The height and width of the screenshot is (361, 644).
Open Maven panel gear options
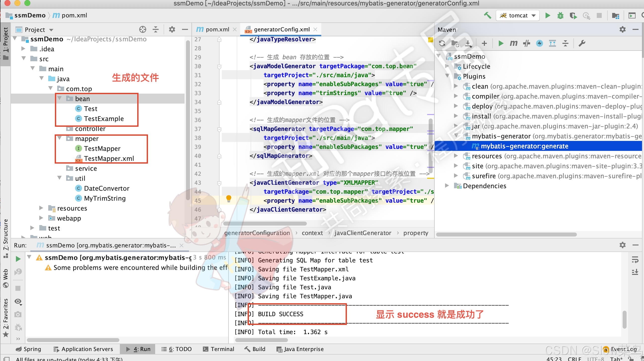coord(623,30)
